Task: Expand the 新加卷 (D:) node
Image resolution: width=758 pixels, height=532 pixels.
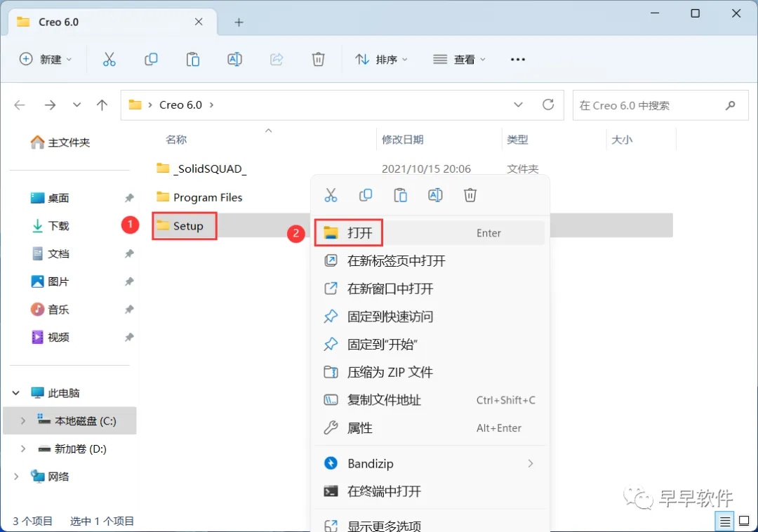Action: 22,449
